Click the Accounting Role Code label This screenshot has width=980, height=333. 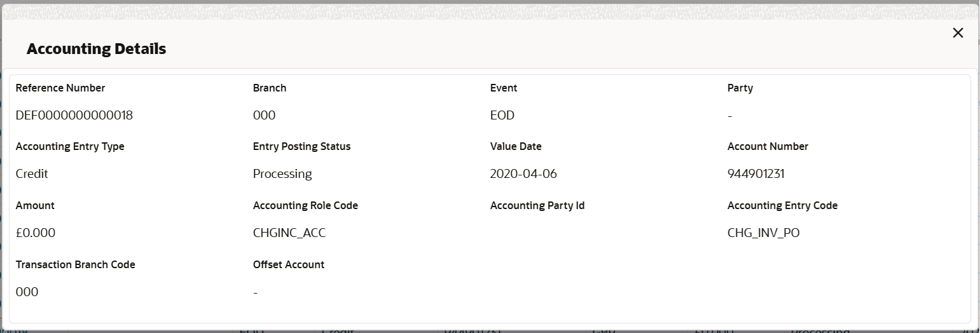(x=305, y=205)
